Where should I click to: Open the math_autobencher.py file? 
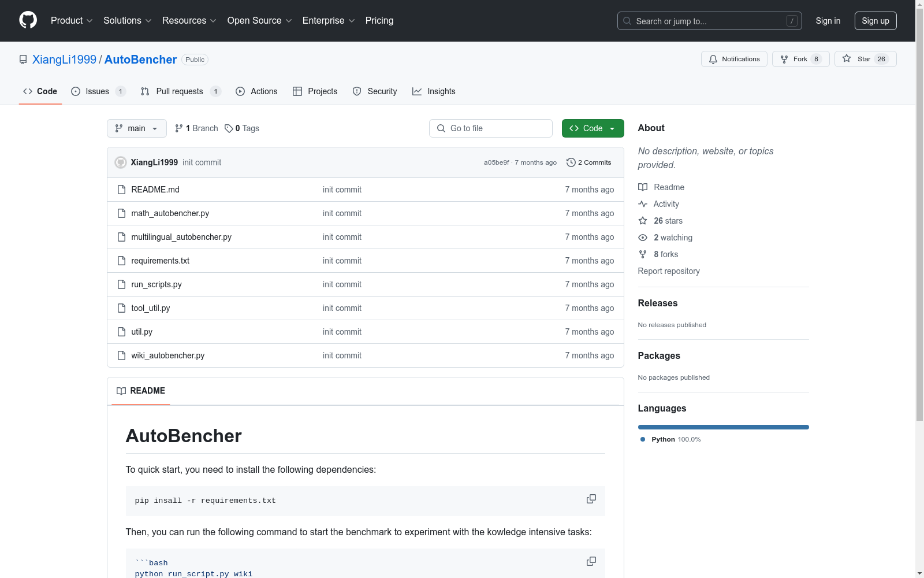[x=170, y=213]
